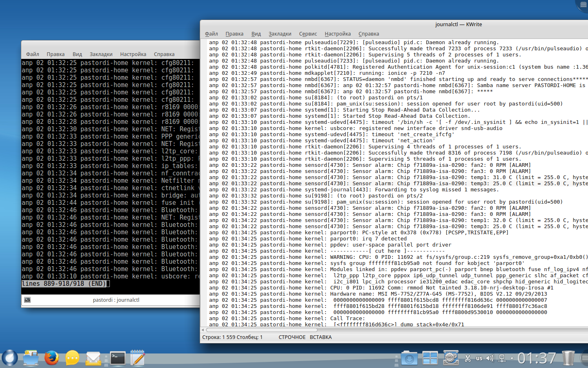This screenshot has height=368, width=588.
Task: Expand hidden system tray icons arrow
Action: [x=512, y=359]
